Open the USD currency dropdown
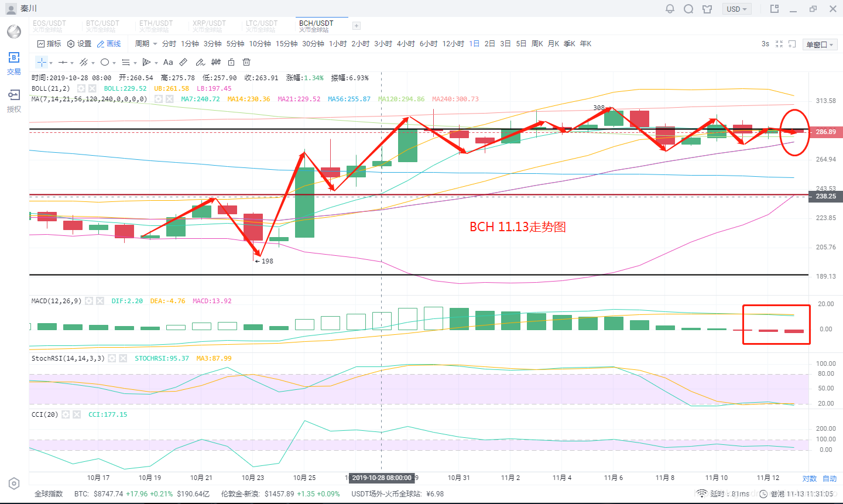This screenshot has height=504, width=843. pyautogui.click(x=736, y=9)
